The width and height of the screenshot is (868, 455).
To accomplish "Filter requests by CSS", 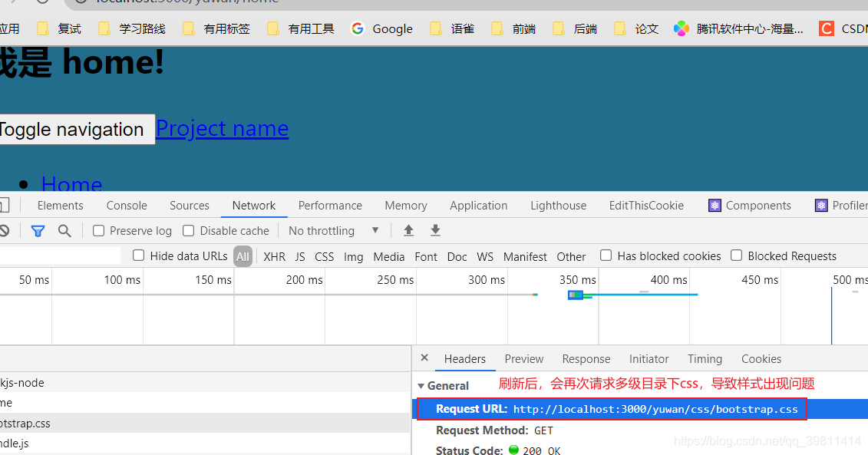I will (325, 256).
